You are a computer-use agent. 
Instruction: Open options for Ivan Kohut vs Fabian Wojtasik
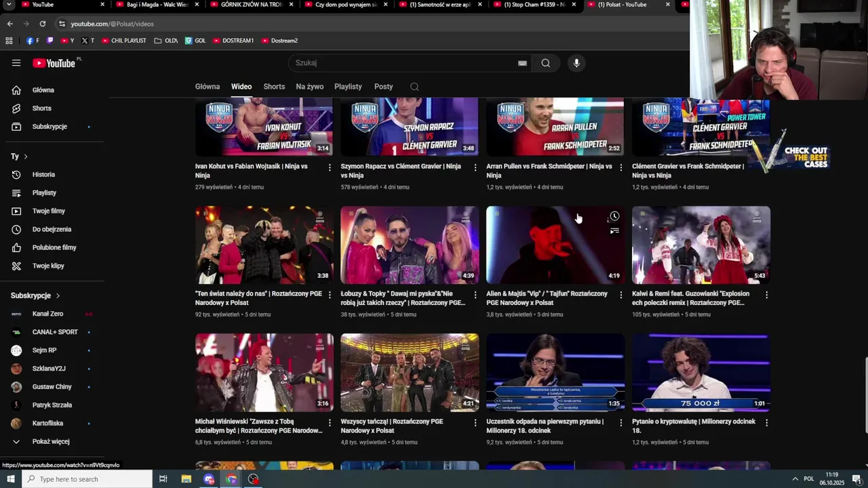[x=330, y=167]
